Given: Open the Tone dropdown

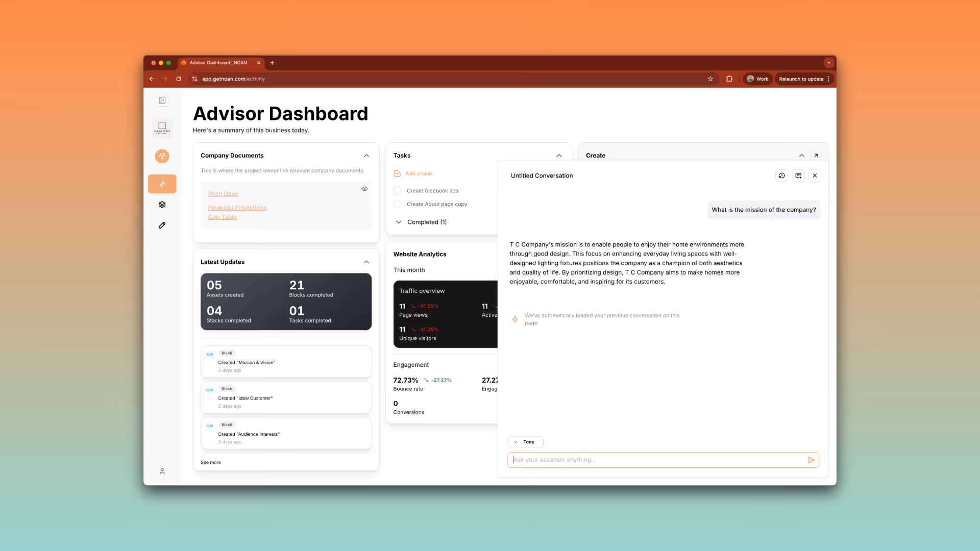Looking at the screenshot, I should pos(525,442).
